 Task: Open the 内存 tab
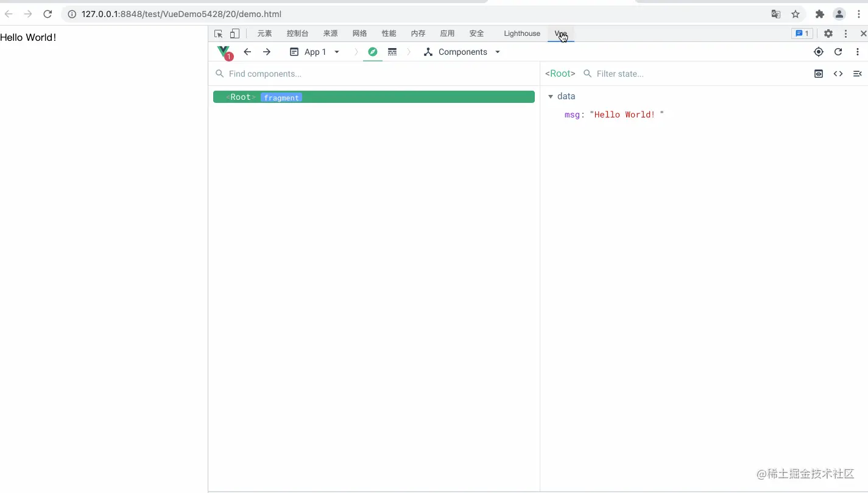pyautogui.click(x=418, y=33)
